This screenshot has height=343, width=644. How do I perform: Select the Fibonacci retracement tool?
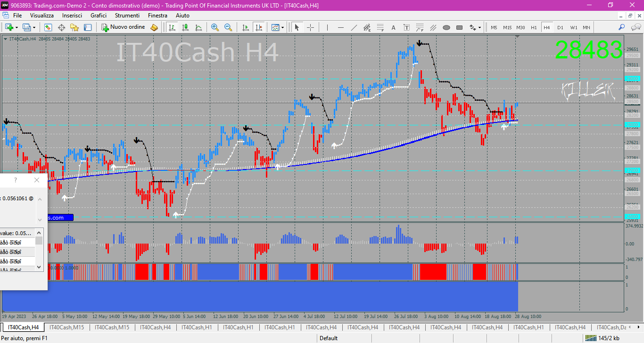(x=380, y=27)
